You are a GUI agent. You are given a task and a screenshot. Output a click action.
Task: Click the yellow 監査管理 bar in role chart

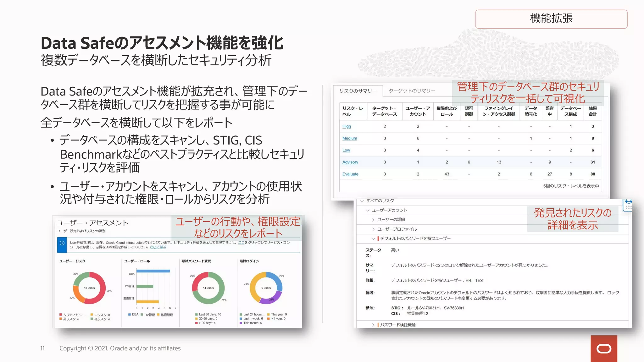click(x=148, y=302)
